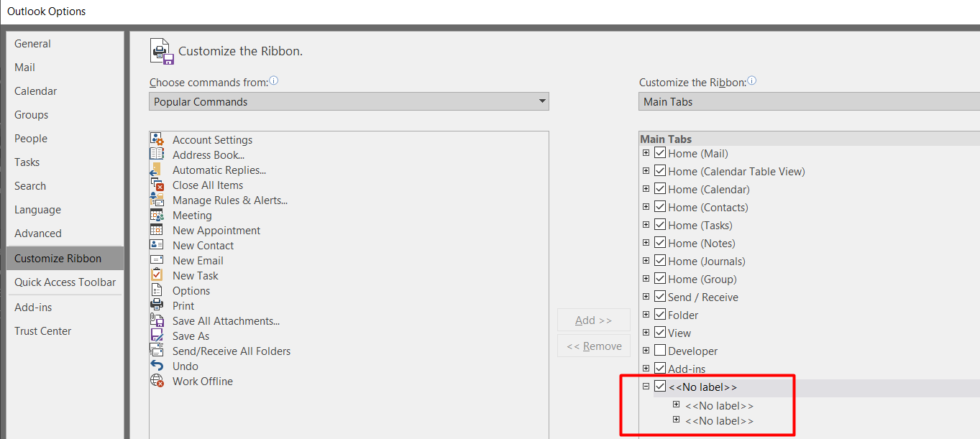
Task: Click the Account Settings command icon
Action: pos(157,139)
